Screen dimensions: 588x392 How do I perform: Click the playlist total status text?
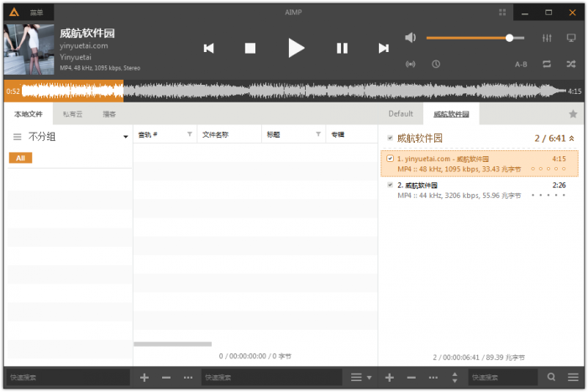click(479, 358)
